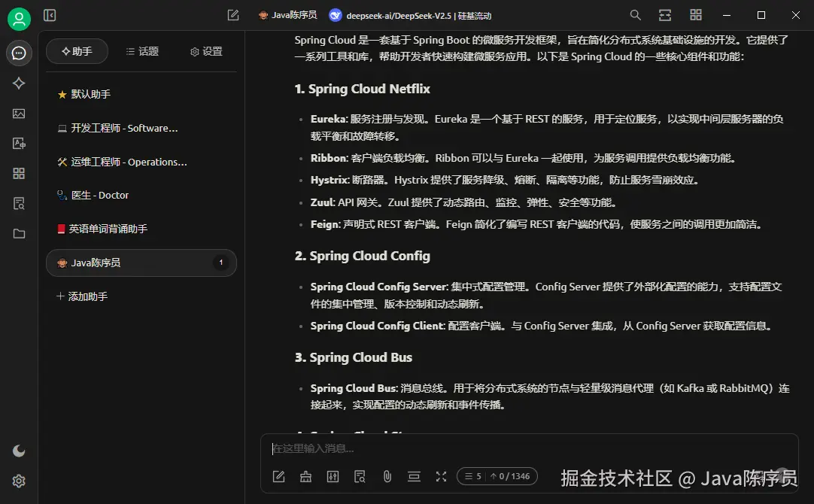
Task: Click 添加助手 to add an assistant
Action: coord(82,296)
